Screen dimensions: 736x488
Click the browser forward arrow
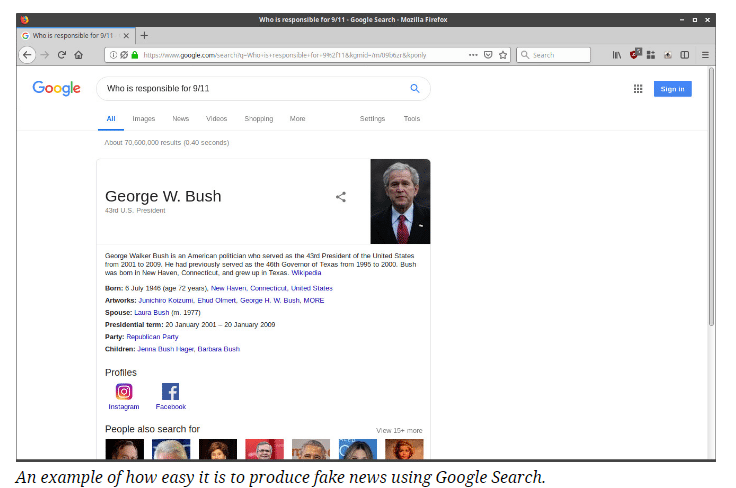(x=45, y=55)
